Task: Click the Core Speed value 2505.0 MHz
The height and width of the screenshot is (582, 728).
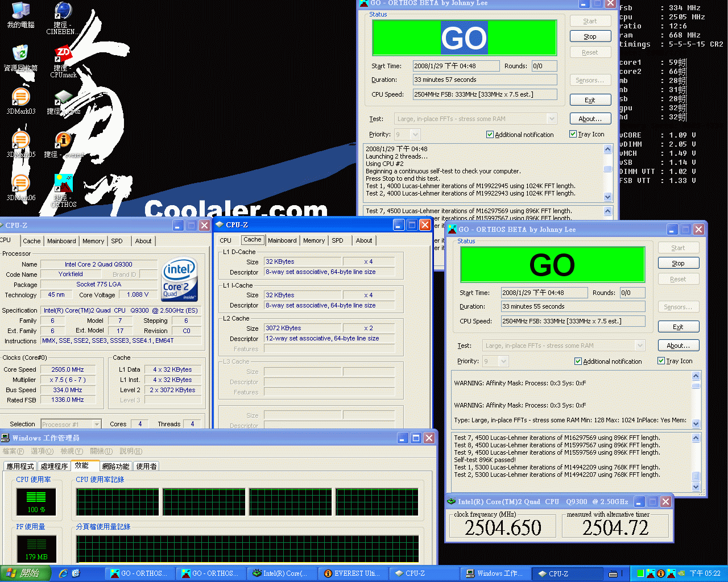Action: (68, 369)
